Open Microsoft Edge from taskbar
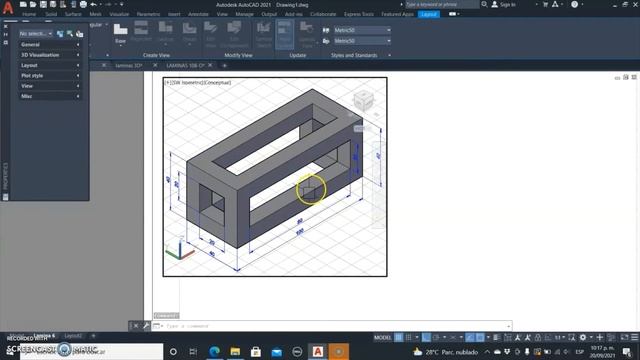Viewport: 640px width, 360px height. pos(214,351)
